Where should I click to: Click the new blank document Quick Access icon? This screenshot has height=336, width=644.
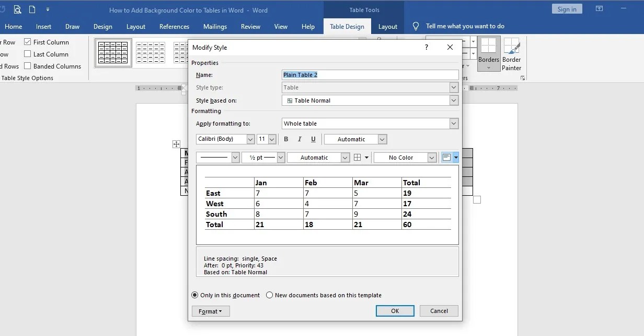click(x=32, y=9)
